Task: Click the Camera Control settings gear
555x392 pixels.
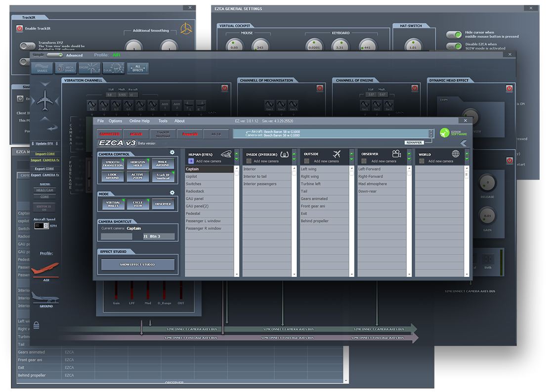Action: [x=172, y=152]
